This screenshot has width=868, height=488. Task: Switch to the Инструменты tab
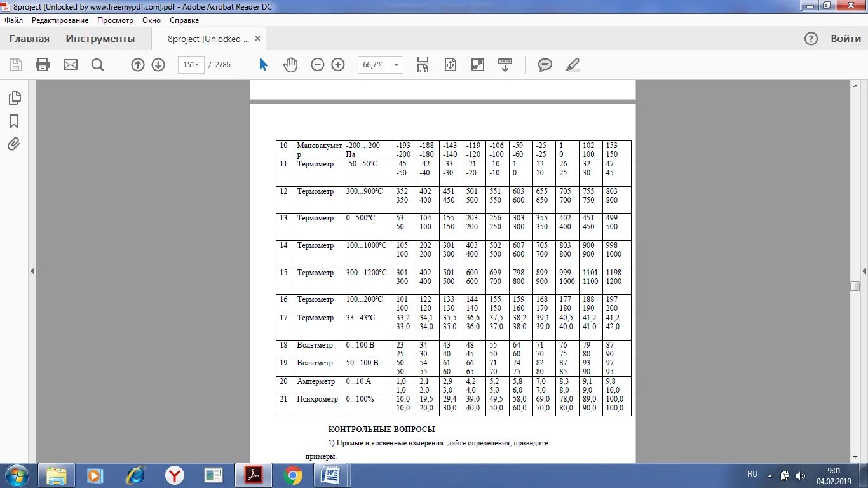click(100, 39)
